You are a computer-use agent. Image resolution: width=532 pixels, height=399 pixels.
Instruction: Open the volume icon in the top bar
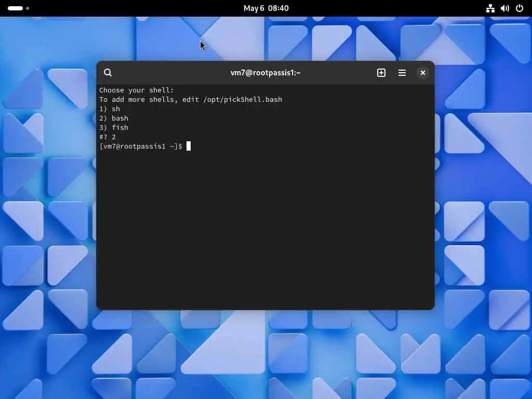point(505,8)
